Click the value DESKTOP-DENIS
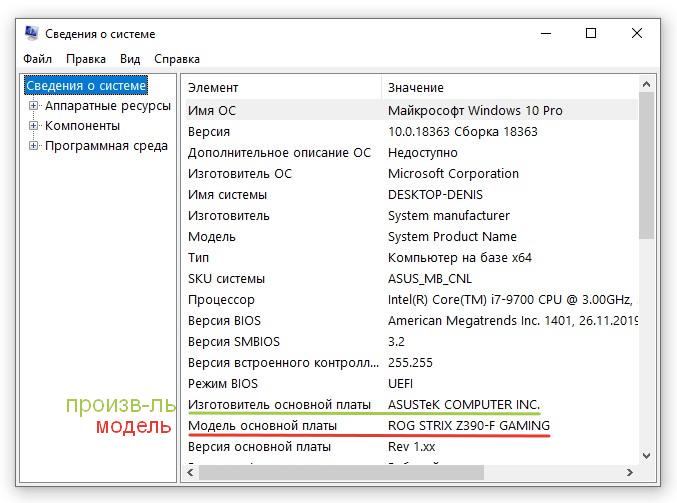This screenshot has height=503, width=677. tap(435, 195)
